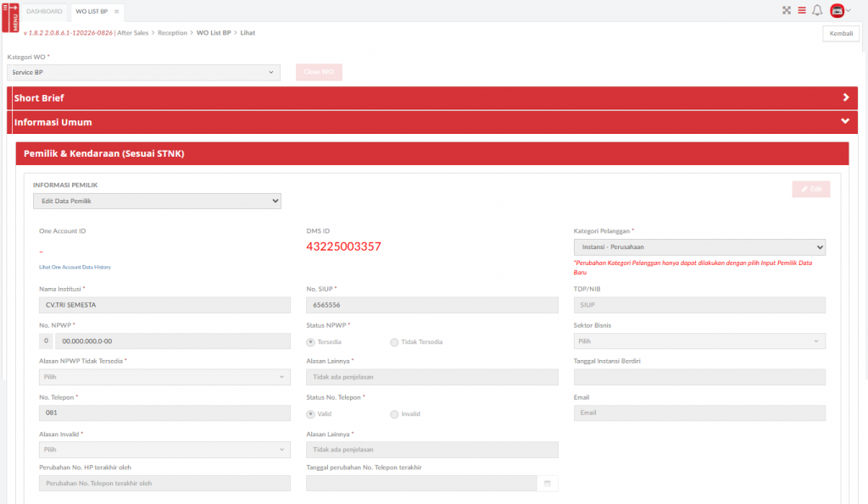Open the notifications bell
This screenshot has height=504, width=868.
pyautogui.click(x=817, y=11)
